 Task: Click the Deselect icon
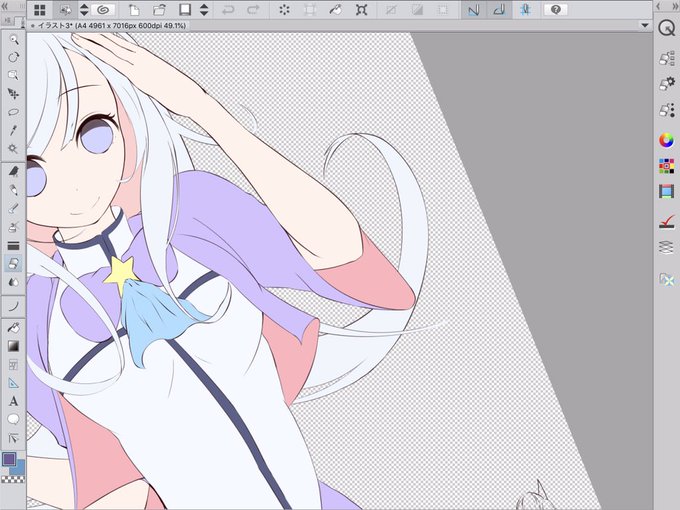coord(391,10)
